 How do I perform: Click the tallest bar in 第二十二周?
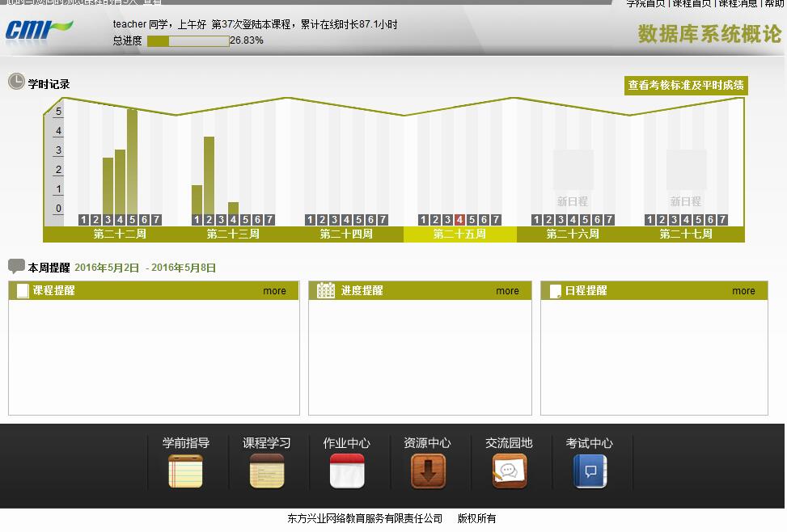[132, 162]
